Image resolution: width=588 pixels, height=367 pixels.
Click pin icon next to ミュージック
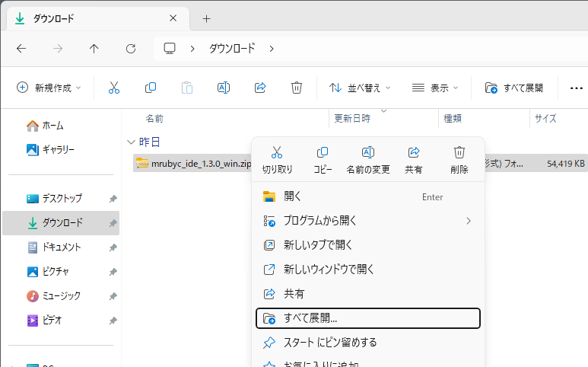click(113, 296)
